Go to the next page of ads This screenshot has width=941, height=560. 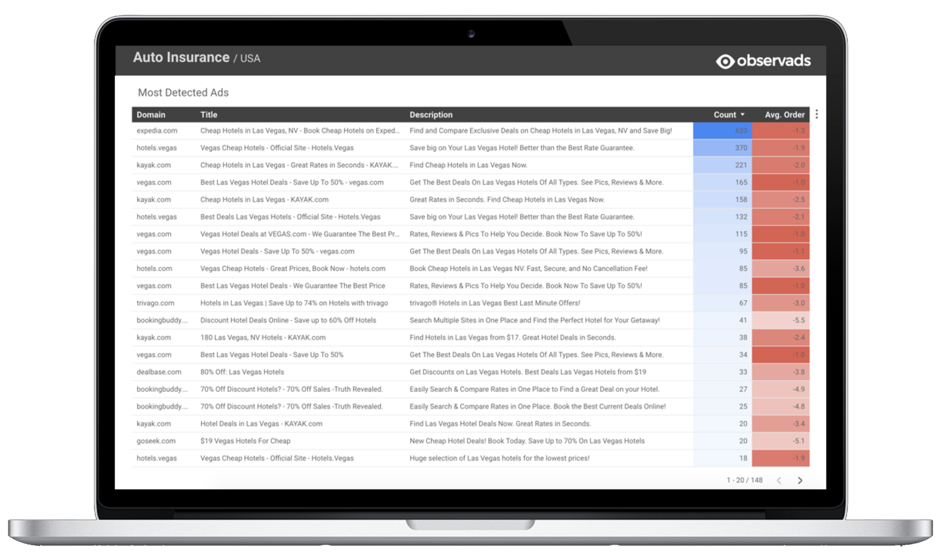point(800,480)
